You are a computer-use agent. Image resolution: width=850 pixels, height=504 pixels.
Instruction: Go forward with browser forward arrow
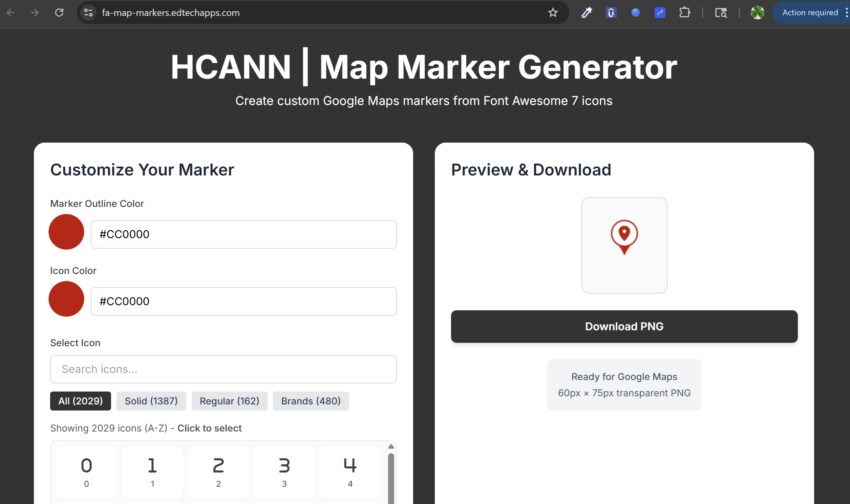[x=35, y=12]
